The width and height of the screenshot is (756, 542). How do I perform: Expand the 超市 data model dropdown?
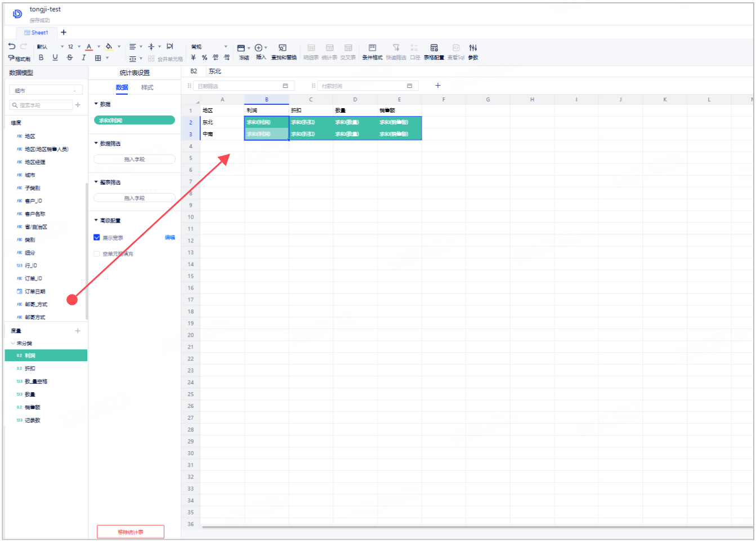[x=46, y=90]
